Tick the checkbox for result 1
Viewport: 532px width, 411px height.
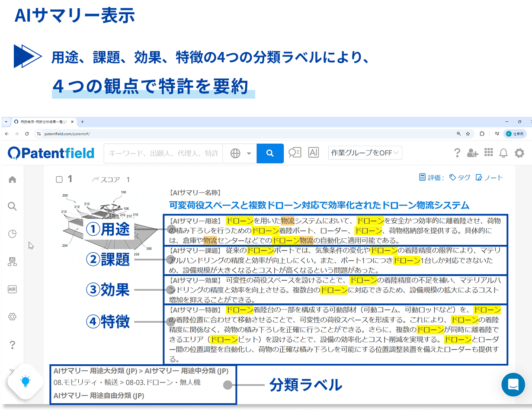pyautogui.click(x=60, y=179)
